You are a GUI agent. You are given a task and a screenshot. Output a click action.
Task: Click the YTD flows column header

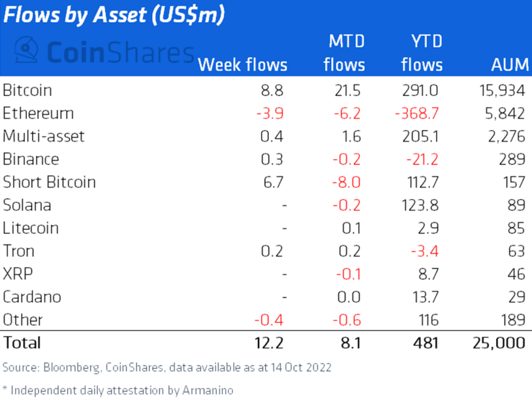[x=422, y=54]
